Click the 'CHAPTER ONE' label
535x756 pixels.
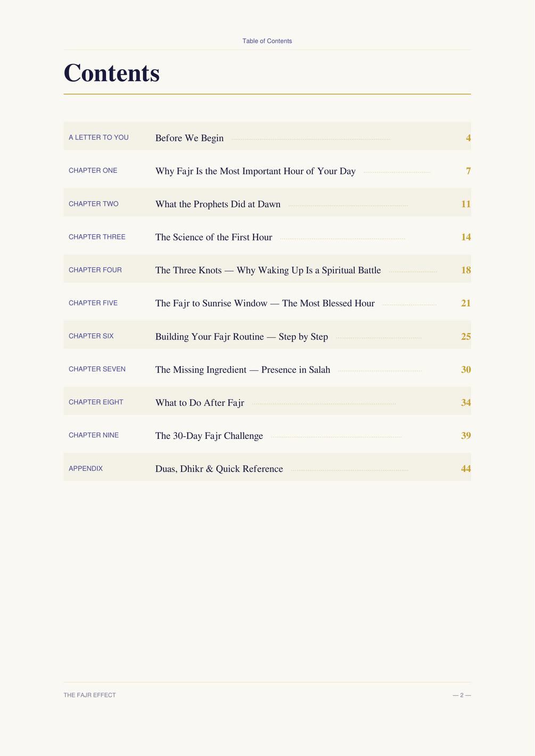(93, 170)
